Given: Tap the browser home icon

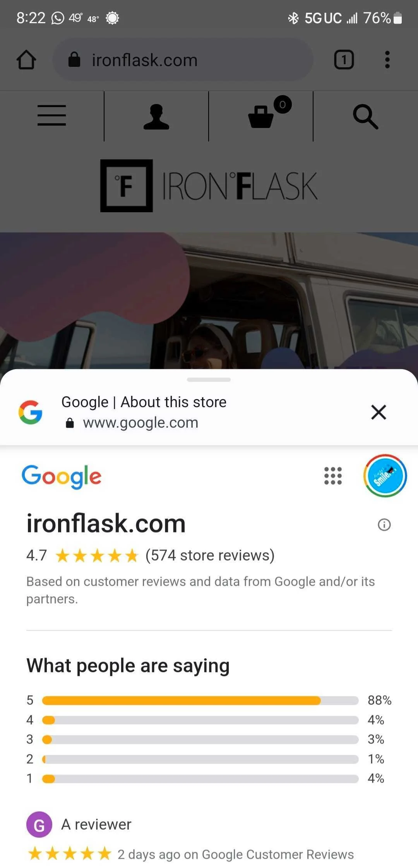Looking at the screenshot, I should click(x=26, y=60).
